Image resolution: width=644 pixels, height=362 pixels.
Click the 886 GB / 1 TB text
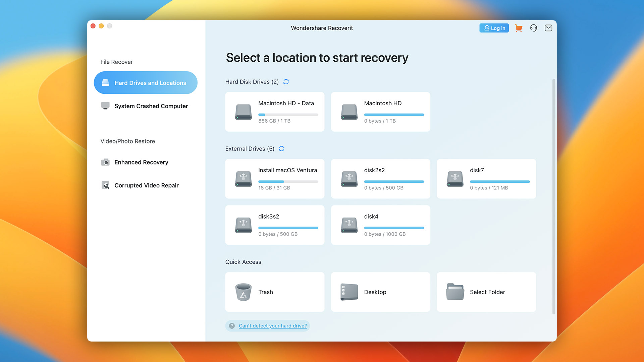coord(274,121)
